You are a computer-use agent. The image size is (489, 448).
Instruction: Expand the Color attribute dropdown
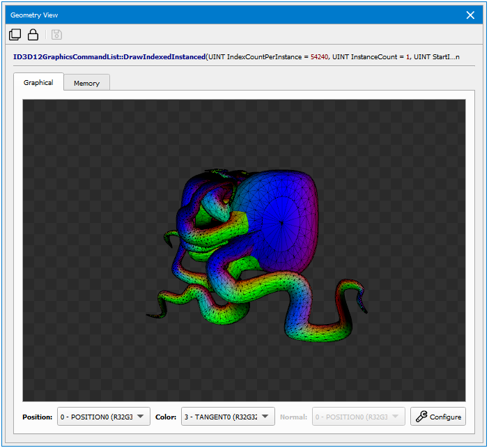click(x=228, y=417)
